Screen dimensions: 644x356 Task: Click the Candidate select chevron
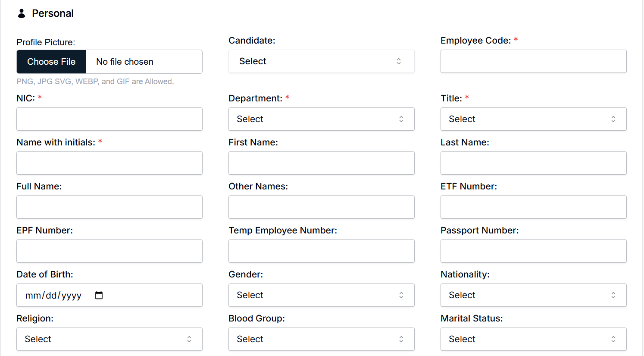(x=398, y=61)
